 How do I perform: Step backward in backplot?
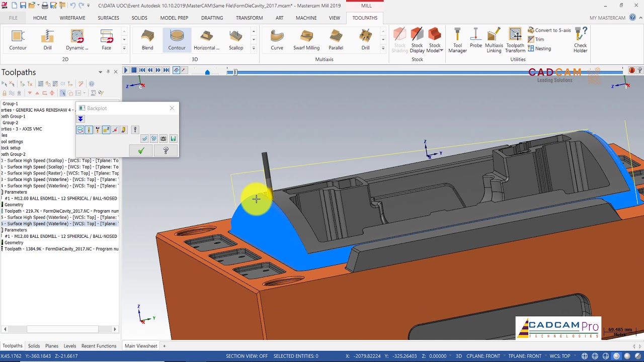(150, 70)
